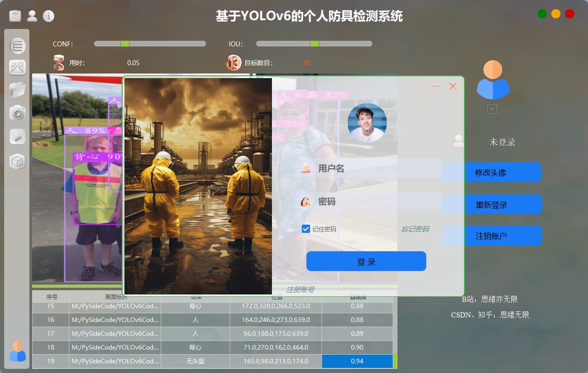
Task: Click the target count badge icon
Action: pos(233,62)
